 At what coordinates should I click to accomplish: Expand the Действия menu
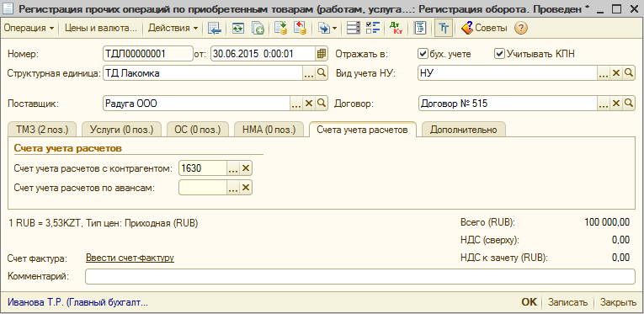click(173, 29)
